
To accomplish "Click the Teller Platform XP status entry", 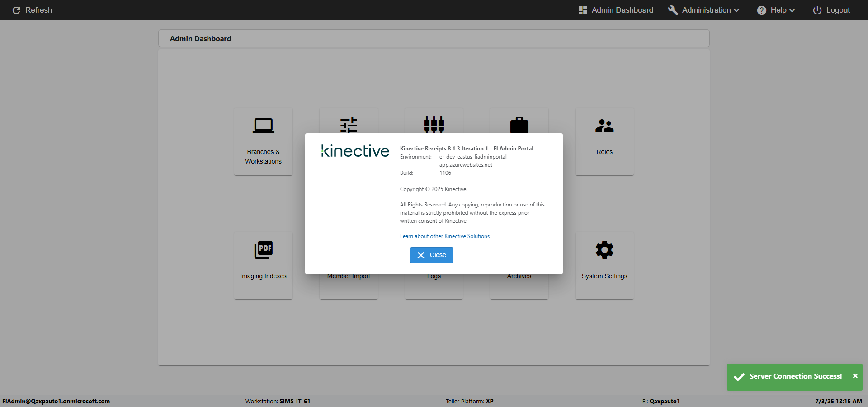I will click(469, 401).
